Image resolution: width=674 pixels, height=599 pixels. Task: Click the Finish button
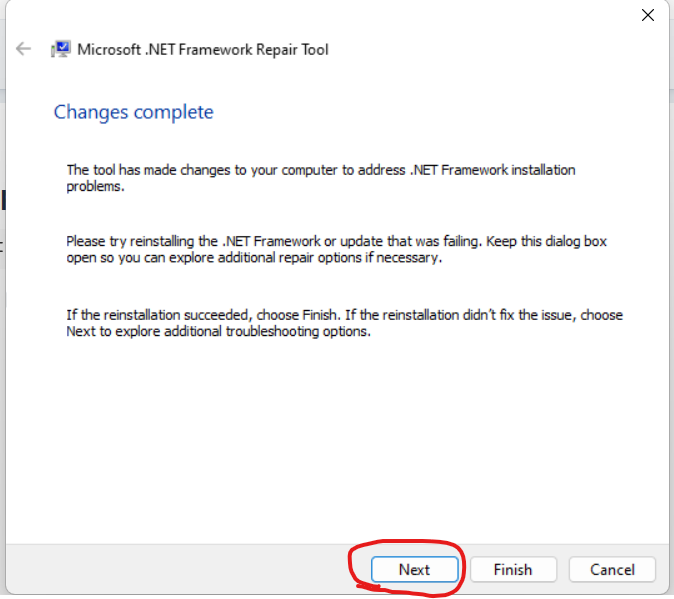click(513, 569)
